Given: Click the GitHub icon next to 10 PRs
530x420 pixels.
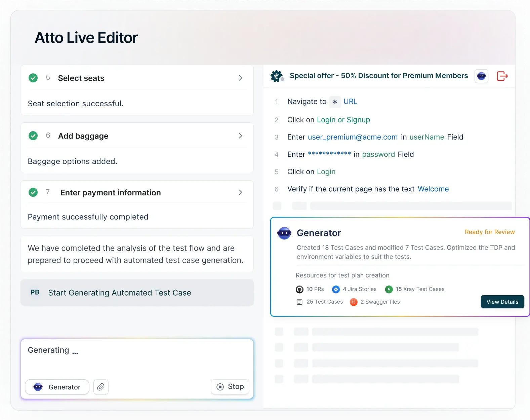Looking at the screenshot, I should pos(299,289).
